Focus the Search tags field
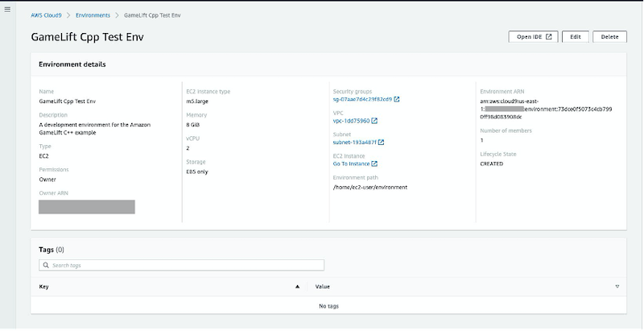The width and height of the screenshot is (644, 331). click(181, 265)
